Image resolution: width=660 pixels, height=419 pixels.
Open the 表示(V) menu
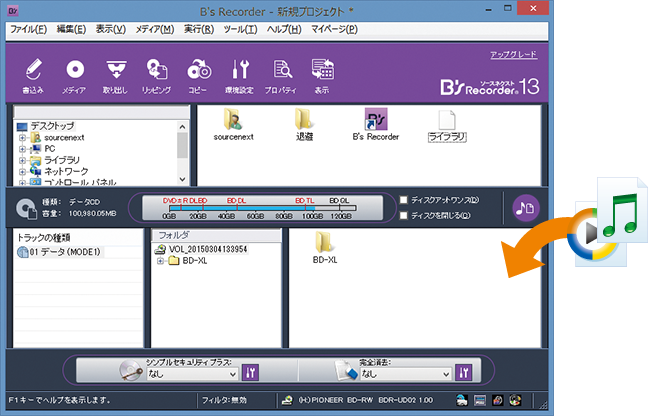(x=111, y=29)
